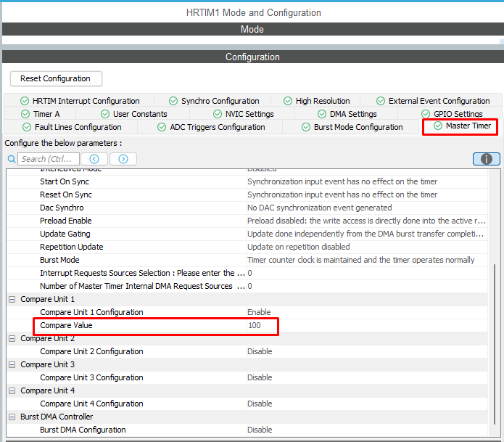This screenshot has height=442, width=504.
Task: Collapse the Compare Unit 4 group
Action: (12, 391)
